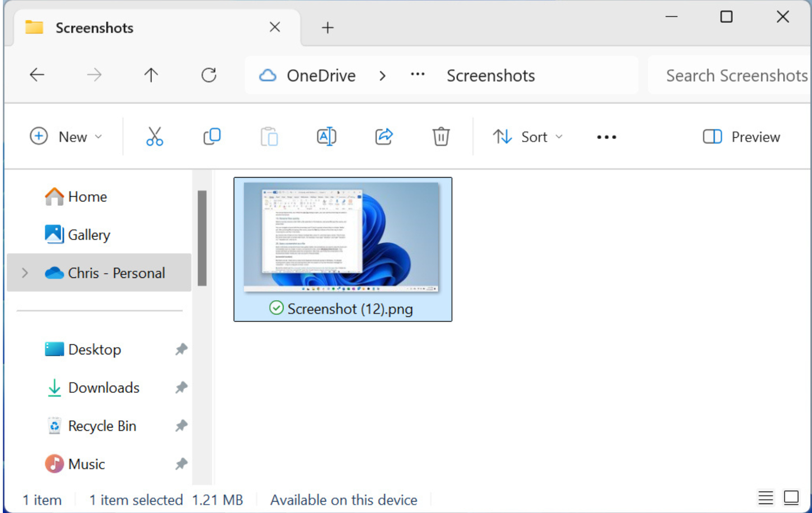Open the New menu dropdown
The width and height of the screenshot is (812, 513).
click(x=67, y=137)
